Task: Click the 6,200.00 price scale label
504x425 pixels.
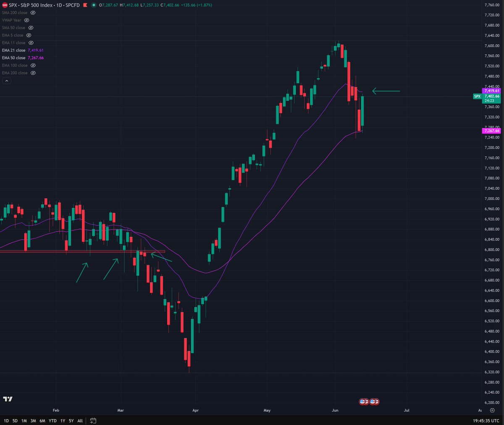Action: 492,403
